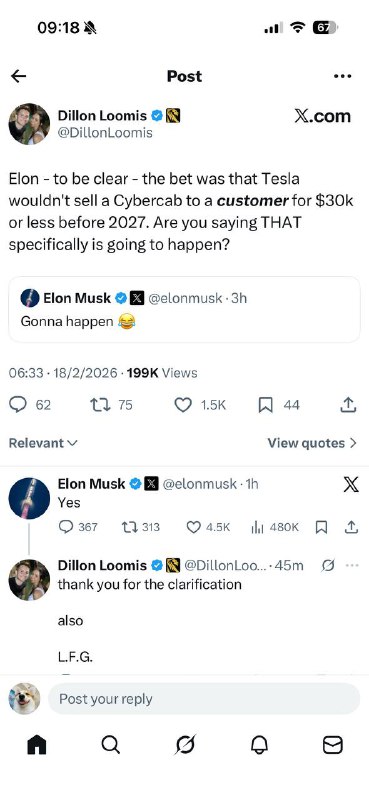Go back using the arrow icon
The width and height of the screenshot is (369, 800).
[18, 76]
